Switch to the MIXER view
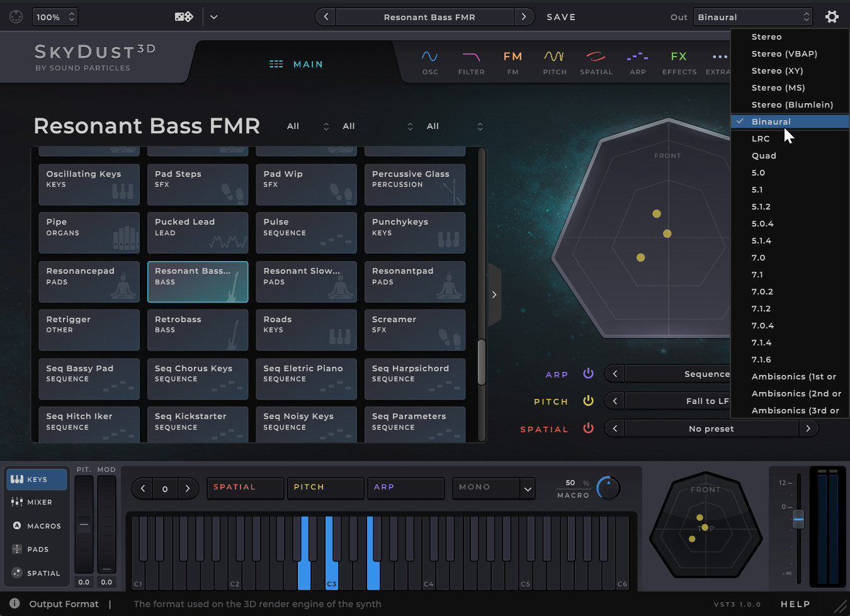Screen dimensions: 850x616 pyautogui.click(x=37, y=502)
